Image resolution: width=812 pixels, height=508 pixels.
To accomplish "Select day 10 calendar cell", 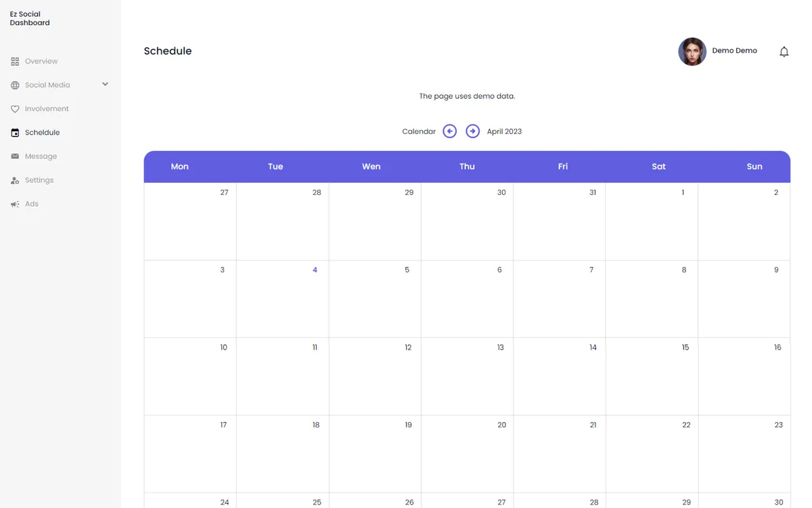I will pos(190,377).
